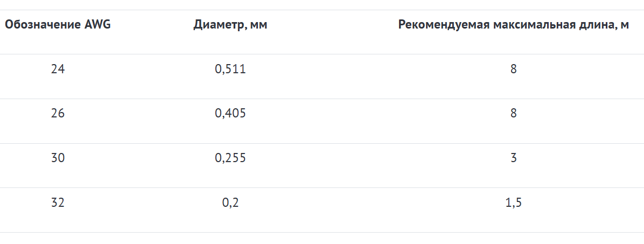The width and height of the screenshot is (644, 244).
Task: Select the AWG 30 cell
Action: [58, 158]
